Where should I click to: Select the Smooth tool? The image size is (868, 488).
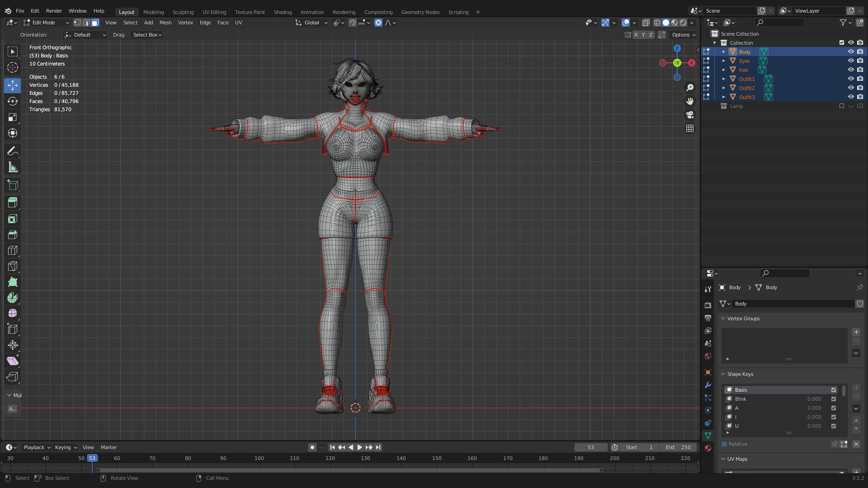[x=13, y=313]
